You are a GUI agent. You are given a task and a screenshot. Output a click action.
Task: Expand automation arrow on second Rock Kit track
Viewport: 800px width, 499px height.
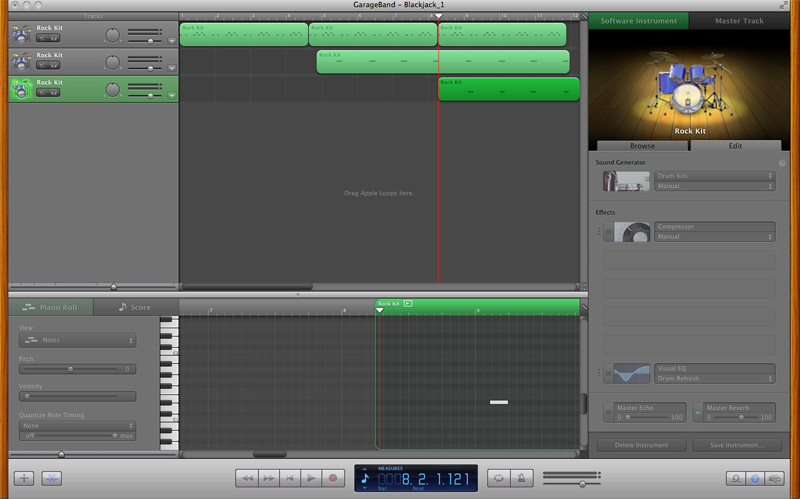coord(171,68)
